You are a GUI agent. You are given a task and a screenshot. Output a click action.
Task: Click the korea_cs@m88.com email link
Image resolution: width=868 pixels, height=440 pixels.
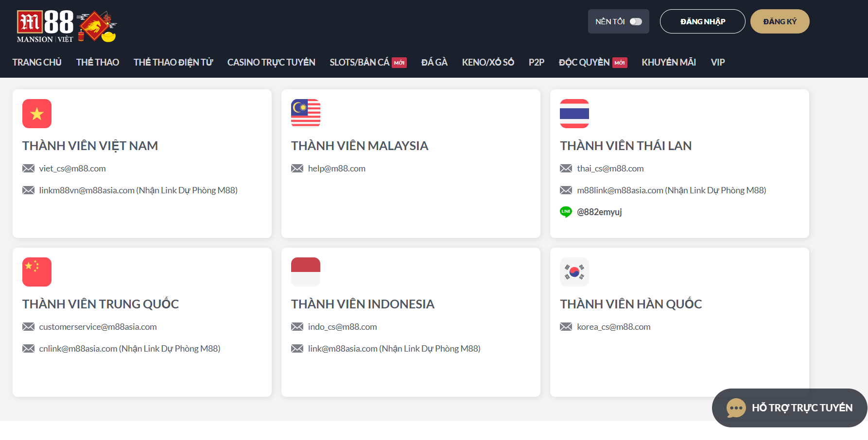(614, 327)
